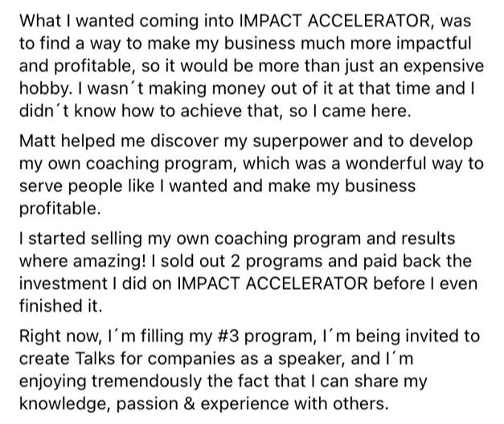Screen dimensions: 504x424
Task: Click the word "investment" in third paragraph
Action: pyautogui.click(x=64, y=283)
